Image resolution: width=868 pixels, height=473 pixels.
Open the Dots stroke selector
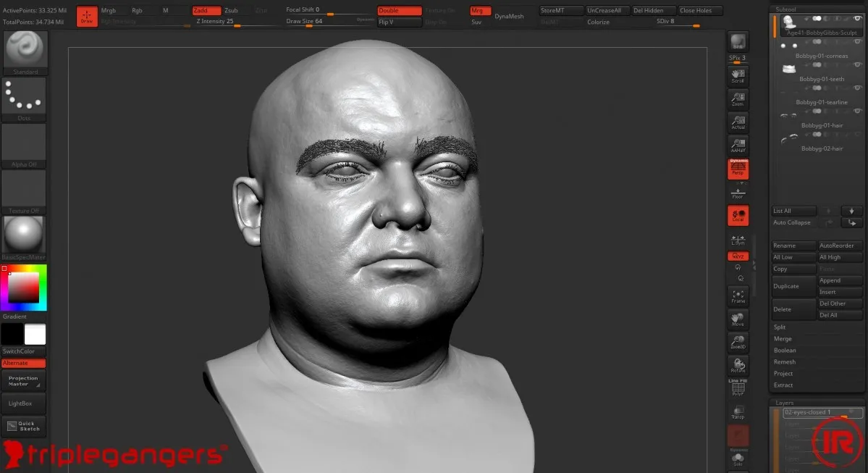click(x=25, y=96)
